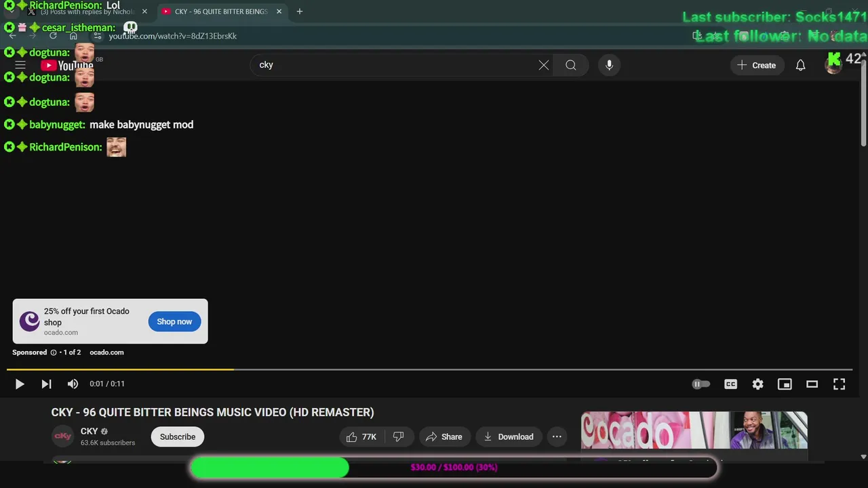Search with voice microphone icon

[x=609, y=65]
